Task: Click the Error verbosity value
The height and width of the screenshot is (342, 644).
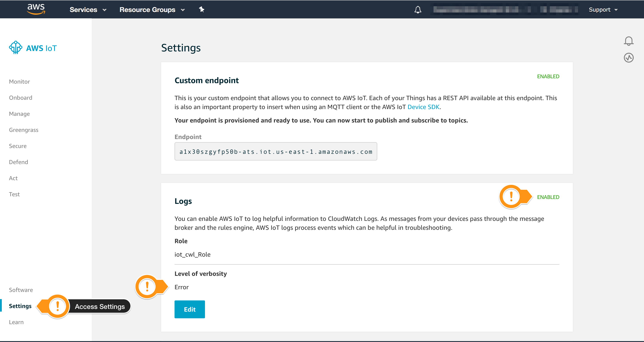Action: [181, 287]
